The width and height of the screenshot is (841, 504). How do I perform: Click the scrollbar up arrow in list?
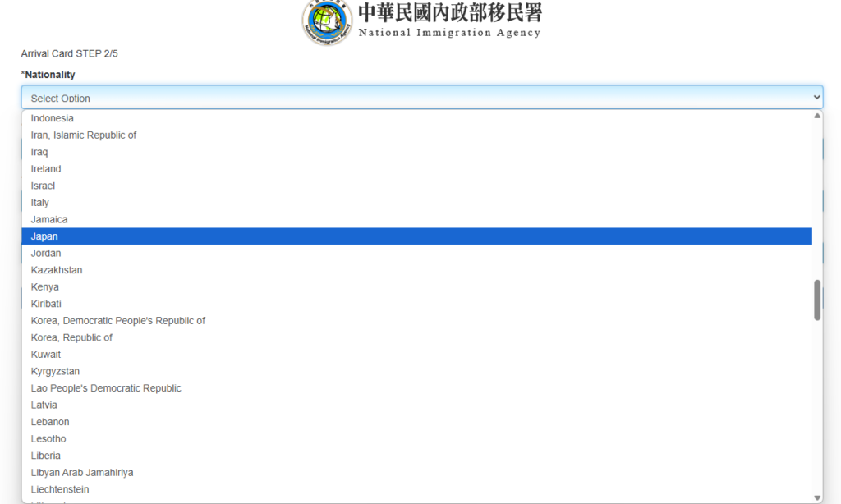click(817, 117)
